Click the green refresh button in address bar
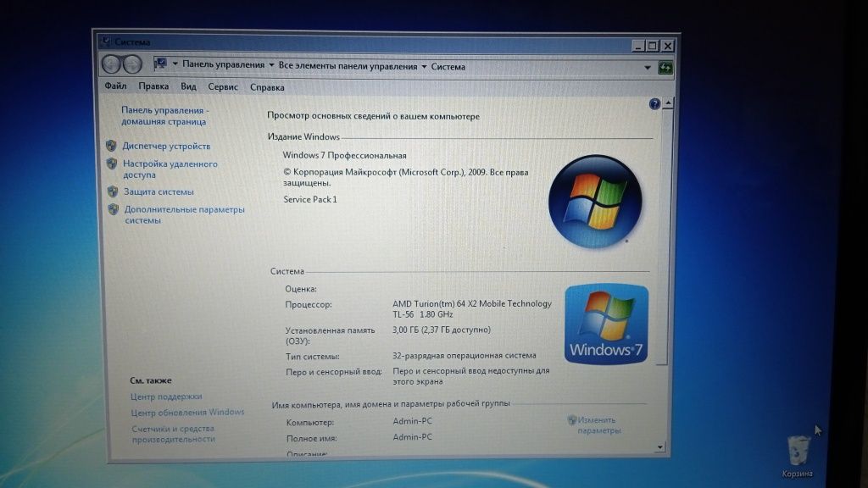Image resolution: width=868 pixels, height=488 pixels. tap(665, 68)
